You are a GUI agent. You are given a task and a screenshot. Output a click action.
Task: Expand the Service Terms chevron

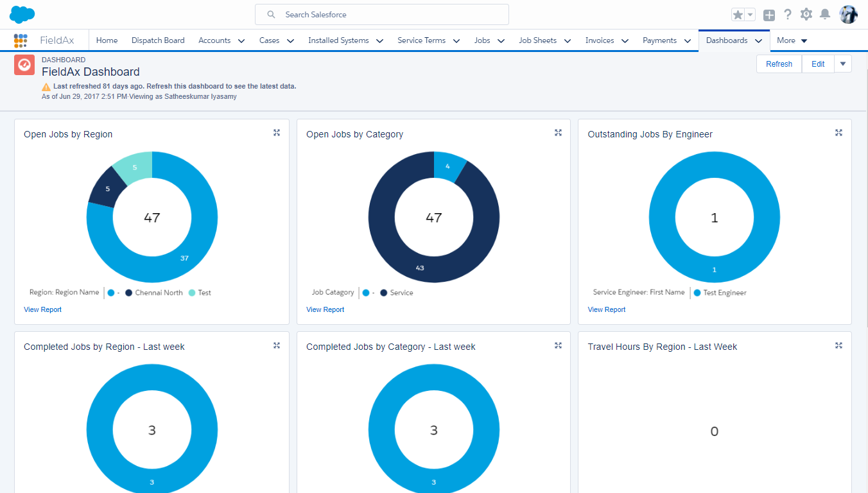[456, 41]
